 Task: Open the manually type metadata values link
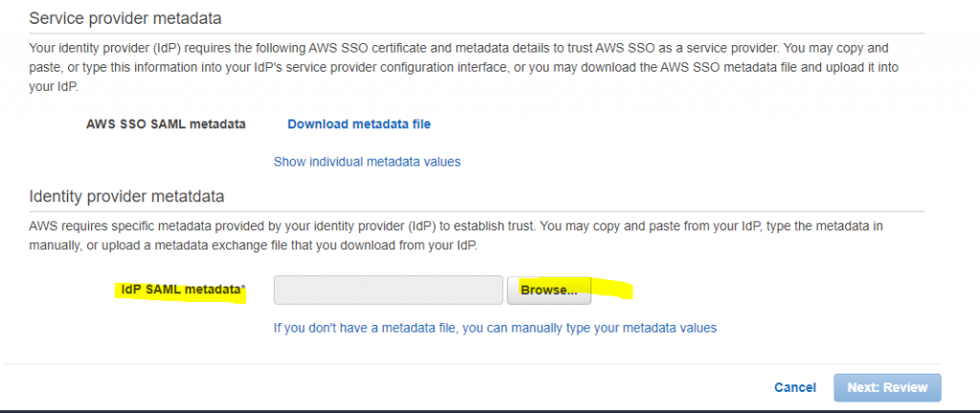[495, 328]
